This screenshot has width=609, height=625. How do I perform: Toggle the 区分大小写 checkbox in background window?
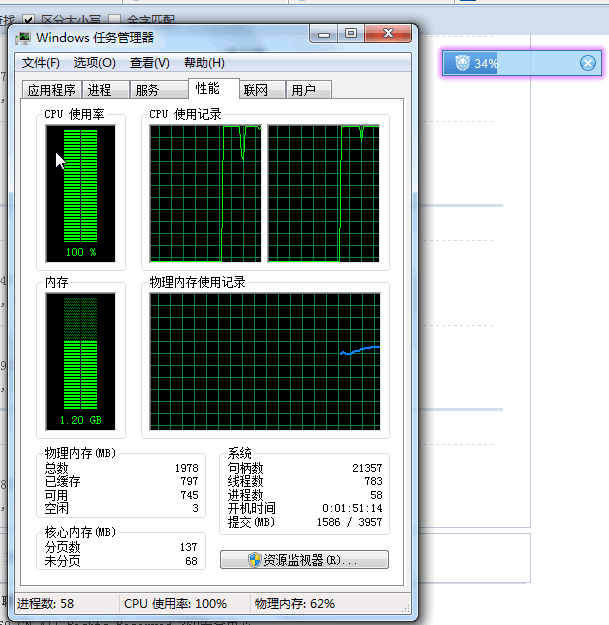click(x=28, y=19)
